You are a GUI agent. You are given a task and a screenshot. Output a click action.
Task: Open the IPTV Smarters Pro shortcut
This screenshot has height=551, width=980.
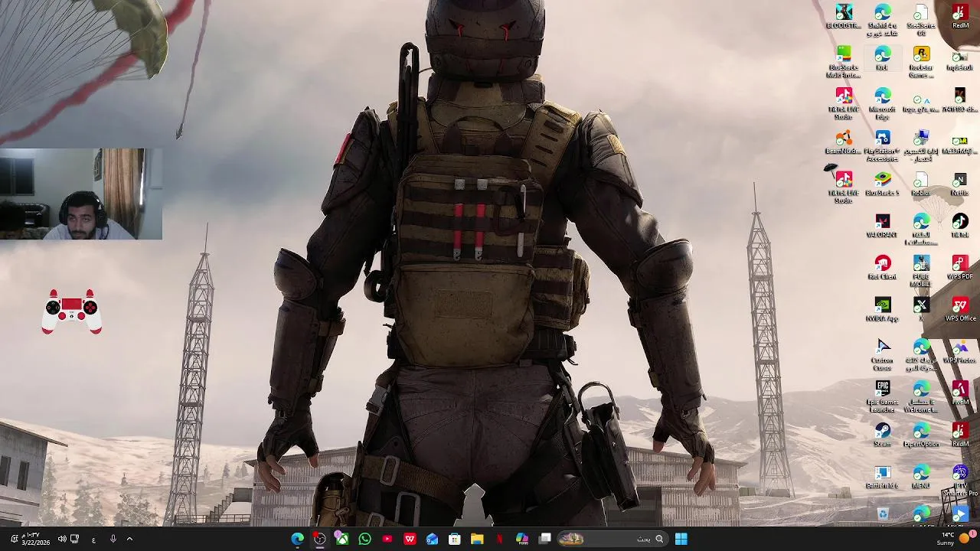click(x=960, y=480)
